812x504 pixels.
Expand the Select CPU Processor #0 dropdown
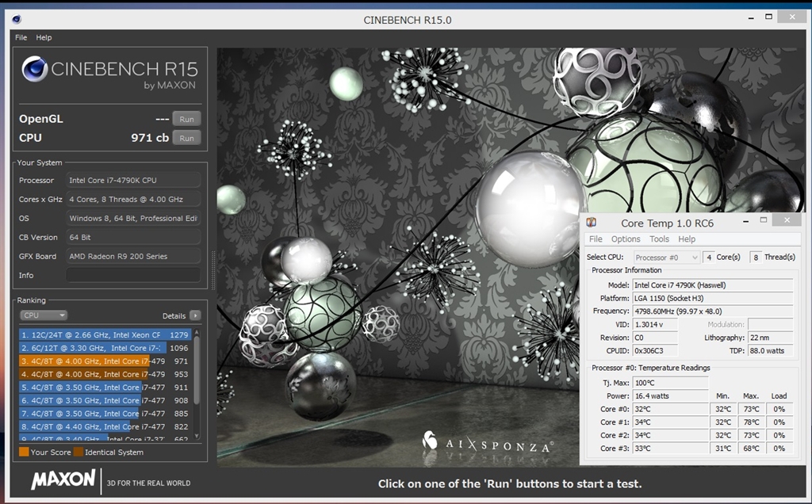tap(666, 258)
